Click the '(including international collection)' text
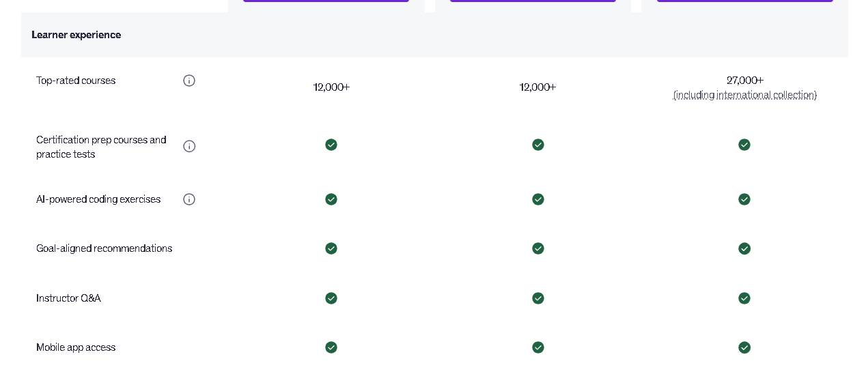The image size is (868, 374). pos(745,95)
